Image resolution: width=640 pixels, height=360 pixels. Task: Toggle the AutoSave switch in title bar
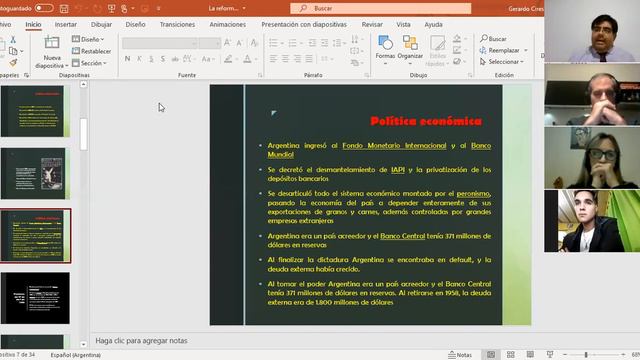(x=44, y=8)
